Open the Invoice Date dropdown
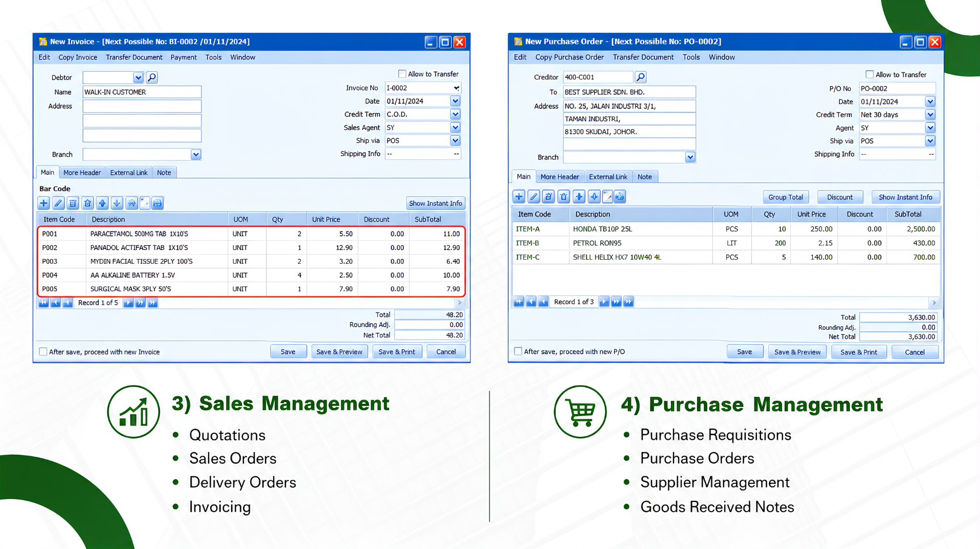 click(455, 101)
